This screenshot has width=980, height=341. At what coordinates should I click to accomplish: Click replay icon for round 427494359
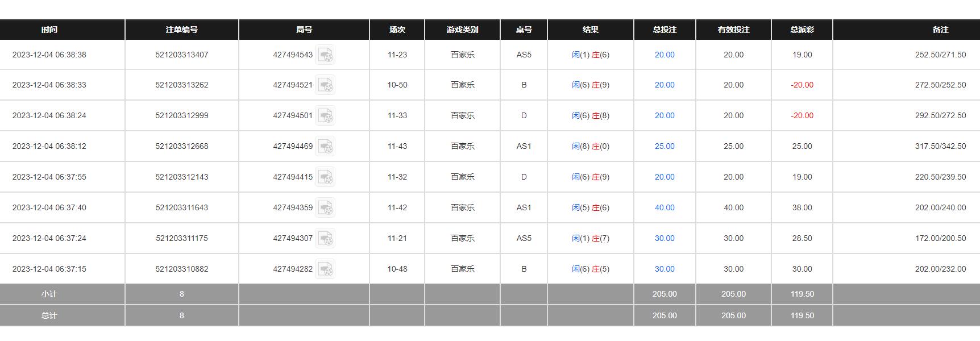click(325, 208)
